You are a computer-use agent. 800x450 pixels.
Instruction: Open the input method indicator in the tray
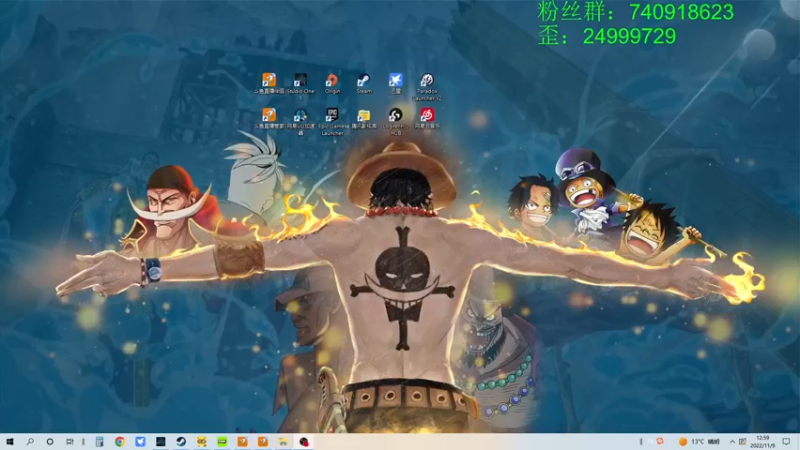pos(742,441)
